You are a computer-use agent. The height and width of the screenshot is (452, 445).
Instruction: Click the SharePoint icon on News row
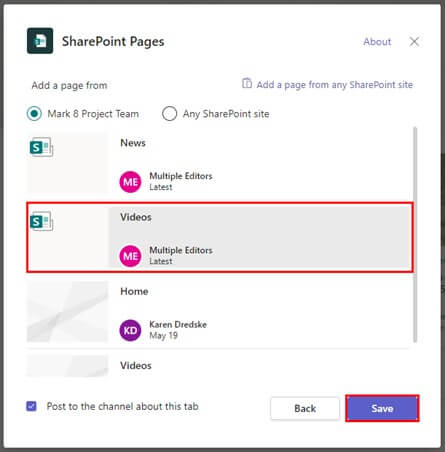click(x=41, y=147)
